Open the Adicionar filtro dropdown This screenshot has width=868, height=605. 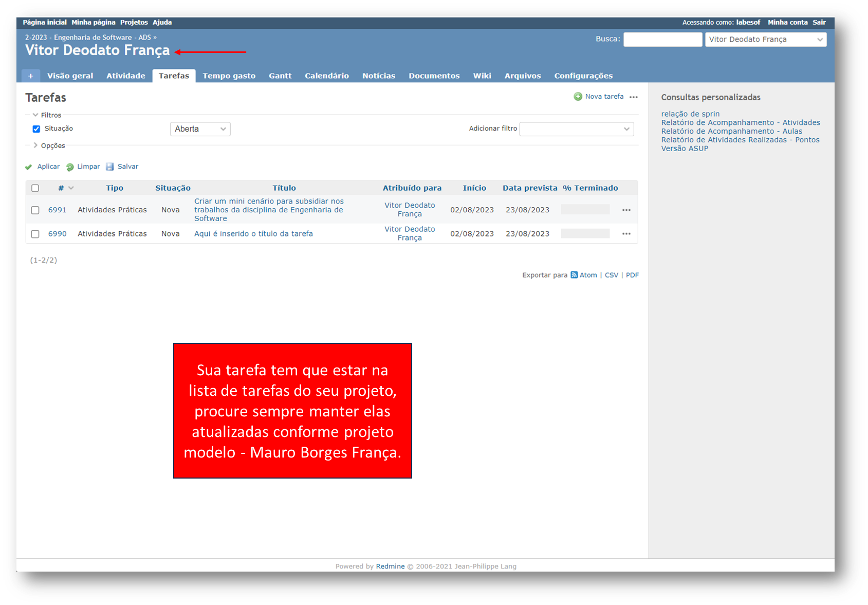577,129
